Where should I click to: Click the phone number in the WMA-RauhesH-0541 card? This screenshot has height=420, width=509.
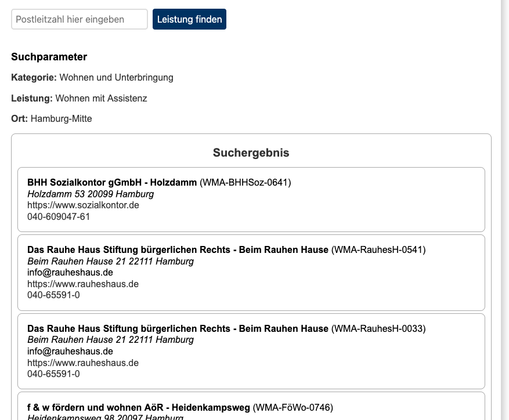53,295
